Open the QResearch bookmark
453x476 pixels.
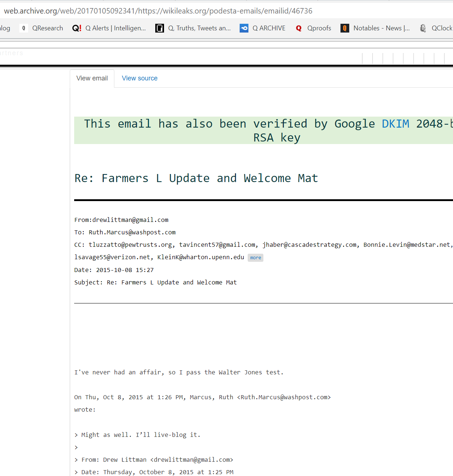[41, 28]
